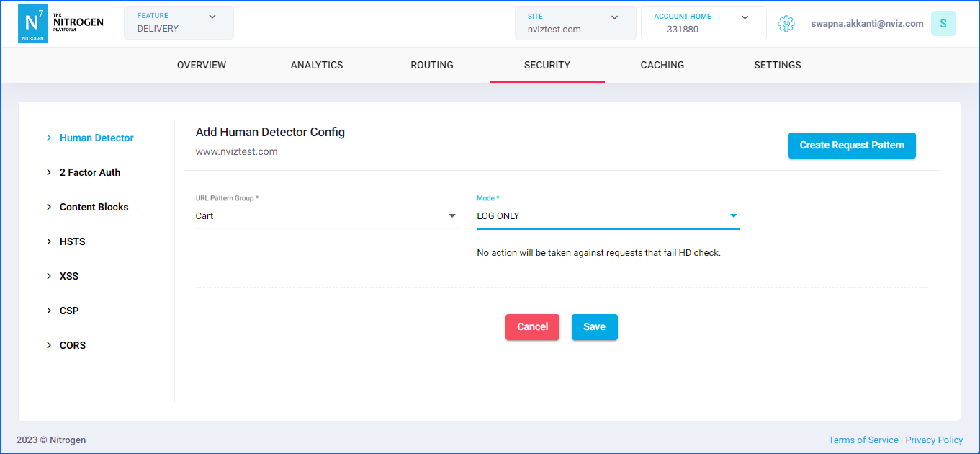Click the Create Request Pattern button
The height and width of the screenshot is (454, 980).
(852, 146)
